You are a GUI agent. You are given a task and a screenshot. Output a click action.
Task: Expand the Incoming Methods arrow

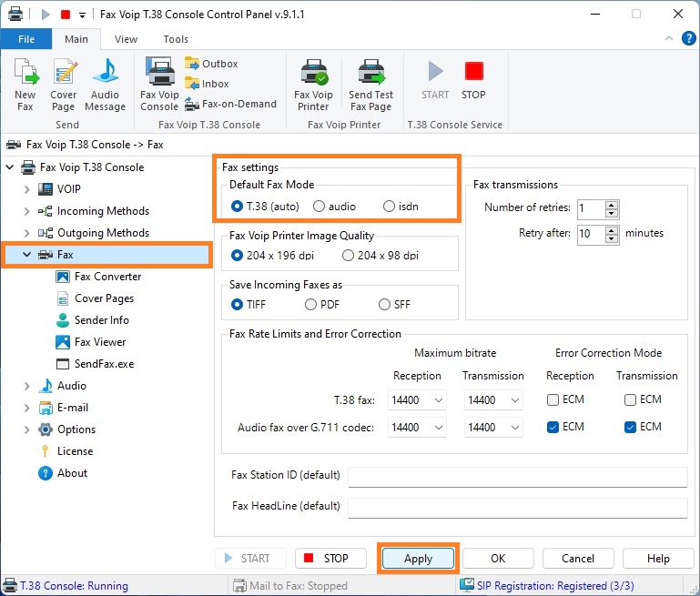click(26, 211)
